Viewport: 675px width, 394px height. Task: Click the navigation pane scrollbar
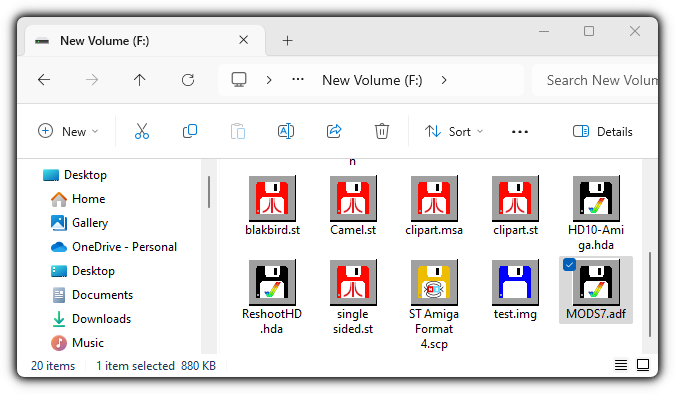209,192
